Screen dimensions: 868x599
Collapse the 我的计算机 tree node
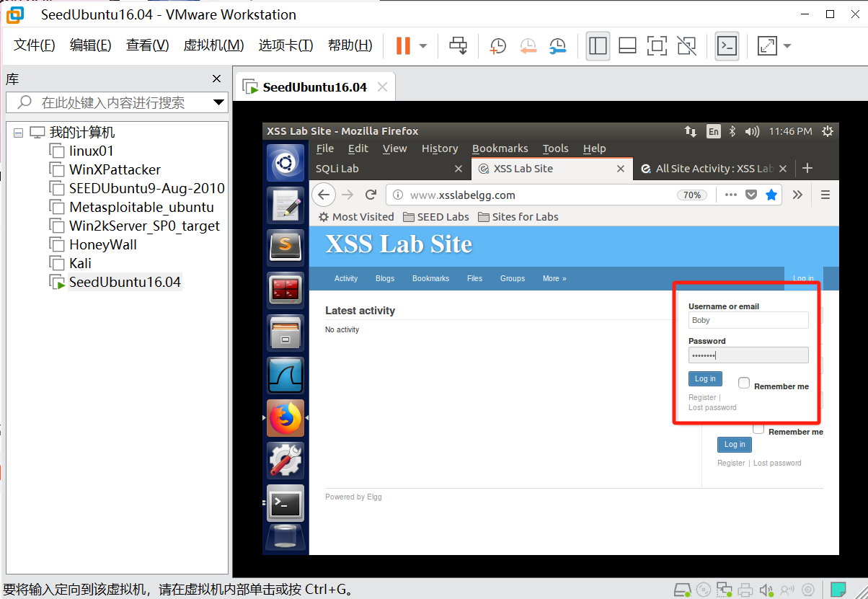18,133
